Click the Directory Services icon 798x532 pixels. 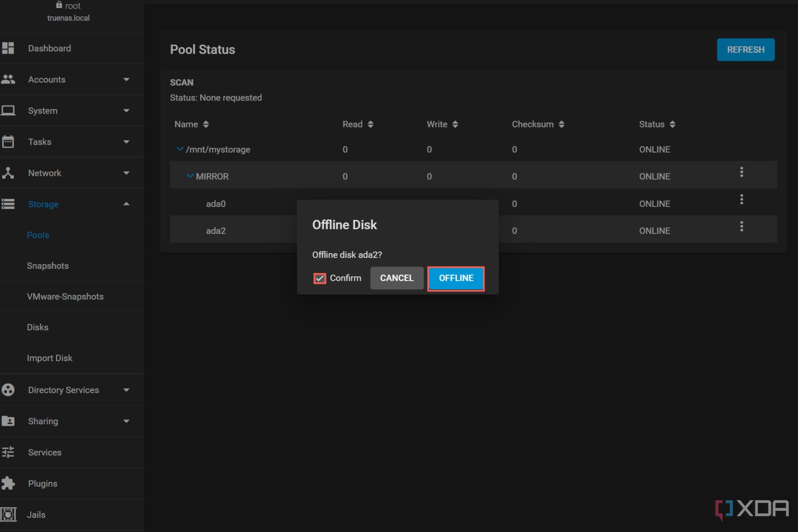click(x=8, y=390)
